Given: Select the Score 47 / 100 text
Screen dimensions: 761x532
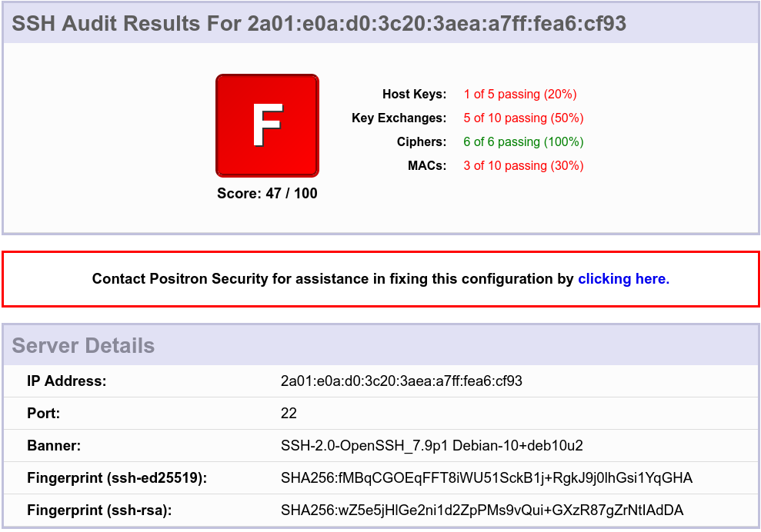Looking at the screenshot, I should 267,194.
